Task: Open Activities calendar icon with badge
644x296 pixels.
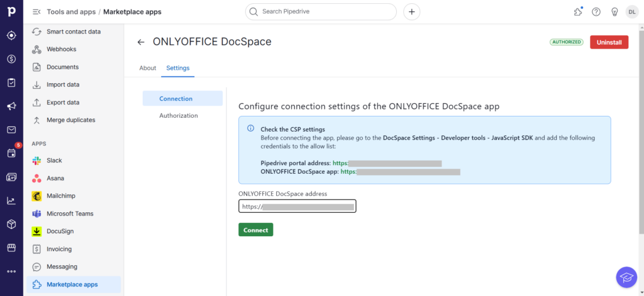Action: 11,153
